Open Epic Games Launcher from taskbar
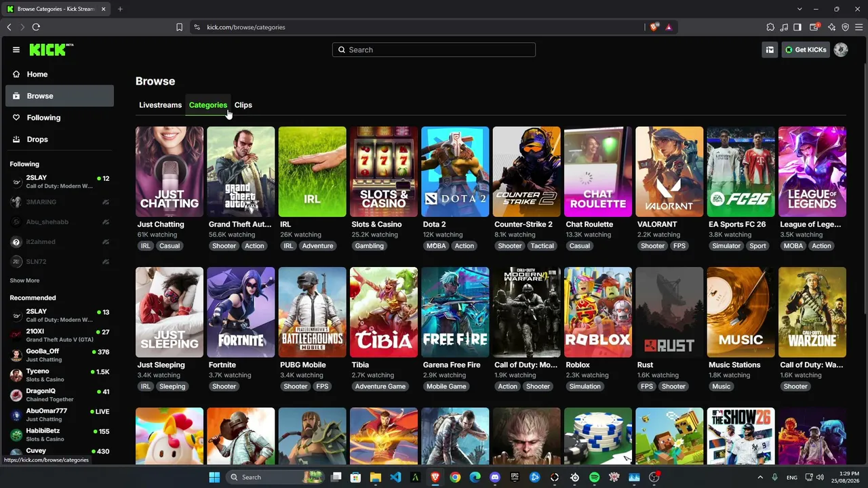 coord(515,477)
